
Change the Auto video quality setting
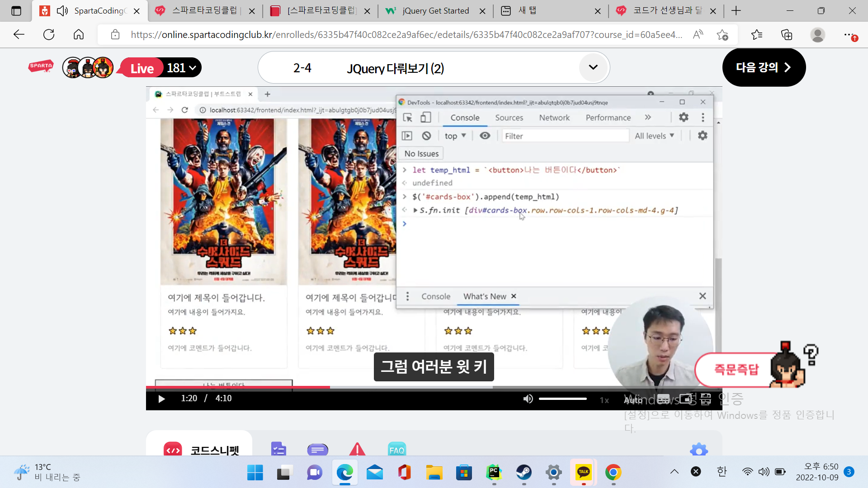(x=633, y=400)
